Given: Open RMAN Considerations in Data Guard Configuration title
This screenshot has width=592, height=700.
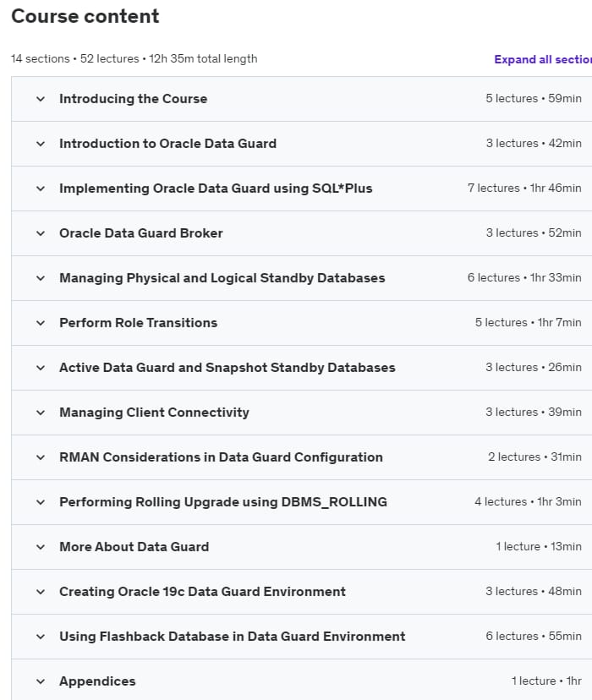Looking at the screenshot, I should (x=221, y=457).
